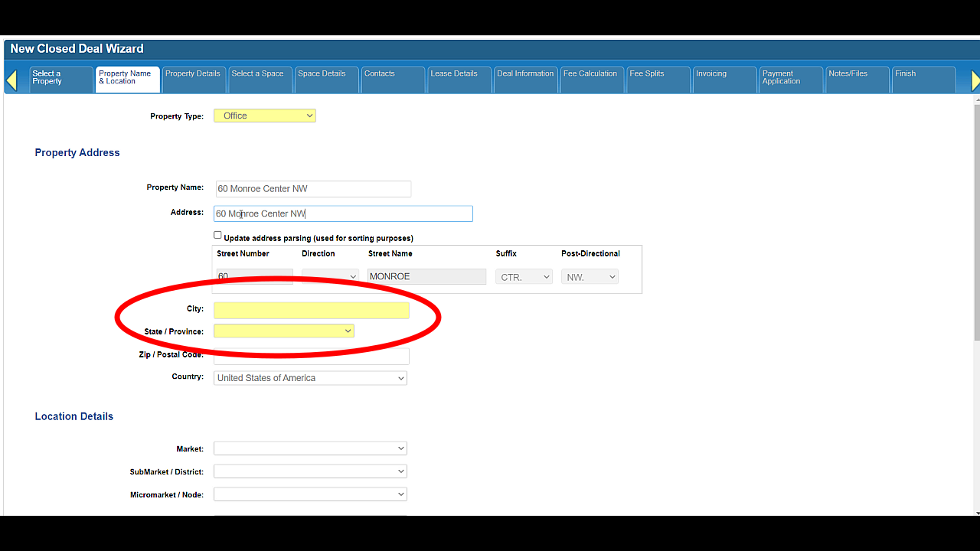This screenshot has width=980, height=551.
Task: Open the Property Type dropdown
Action: click(x=265, y=116)
